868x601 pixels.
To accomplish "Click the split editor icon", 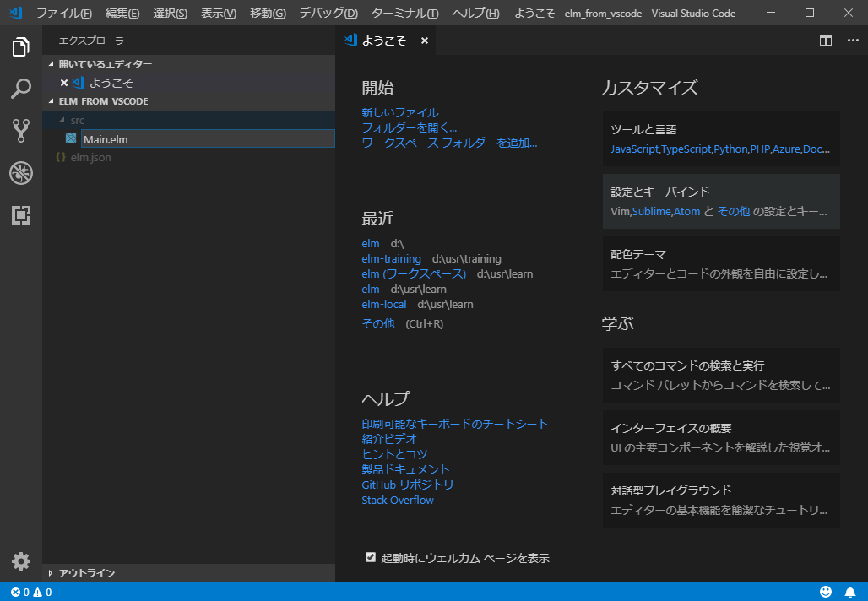I will point(825,40).
